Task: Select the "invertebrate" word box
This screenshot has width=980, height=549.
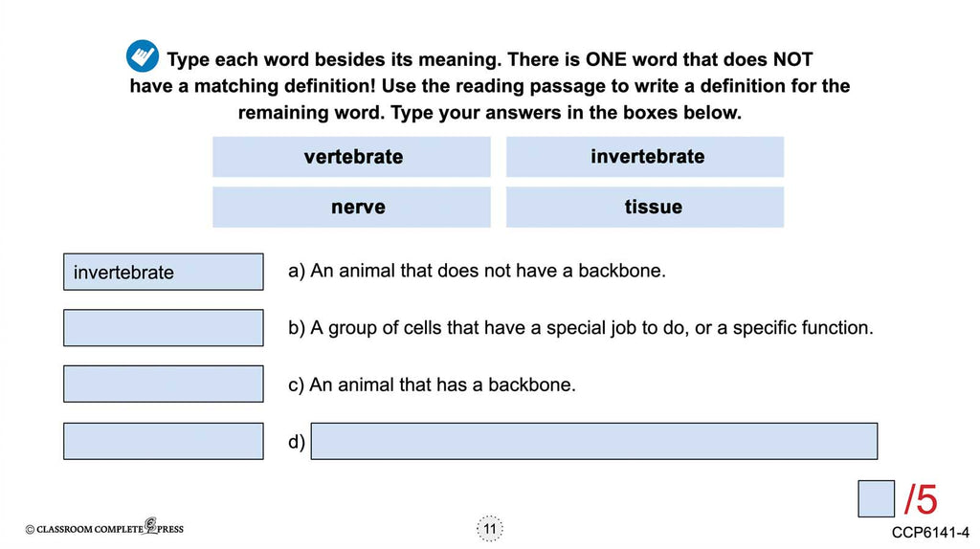Action: tap(645, 157)
